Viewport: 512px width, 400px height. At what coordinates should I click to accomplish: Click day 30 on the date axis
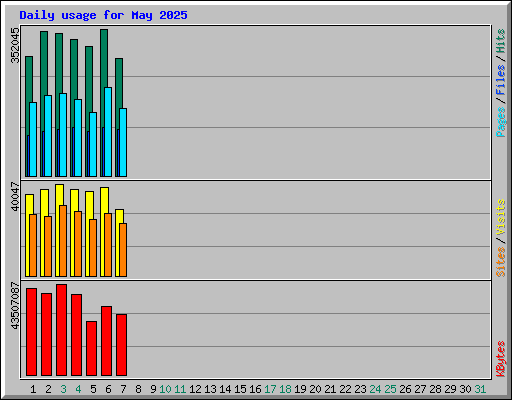coord(465,389)
